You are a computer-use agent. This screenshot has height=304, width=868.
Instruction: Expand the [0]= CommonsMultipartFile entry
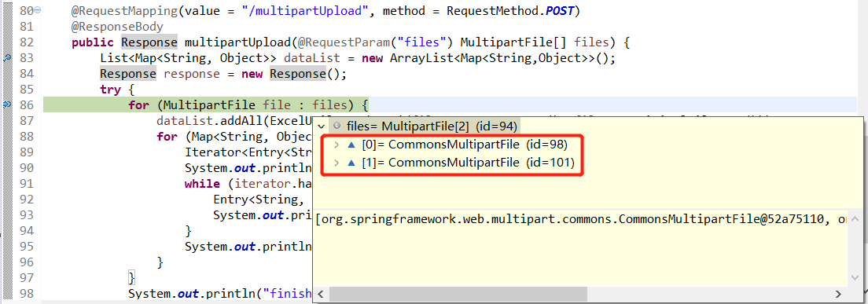[x=337, y=145]
